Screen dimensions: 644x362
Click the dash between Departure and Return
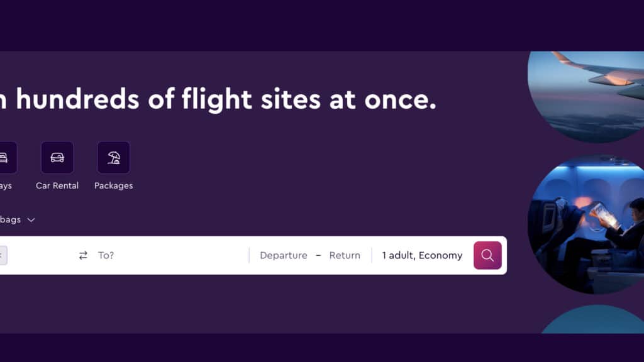tap(318, 255)
